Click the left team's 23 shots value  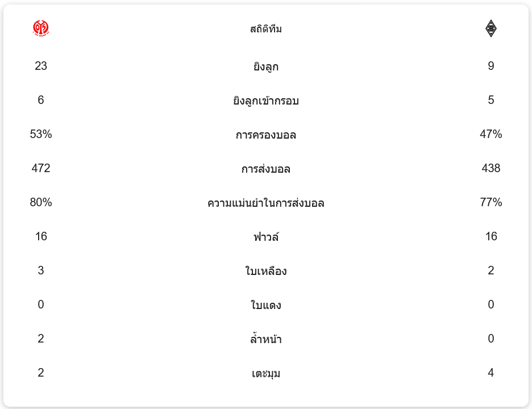point(41,66)
